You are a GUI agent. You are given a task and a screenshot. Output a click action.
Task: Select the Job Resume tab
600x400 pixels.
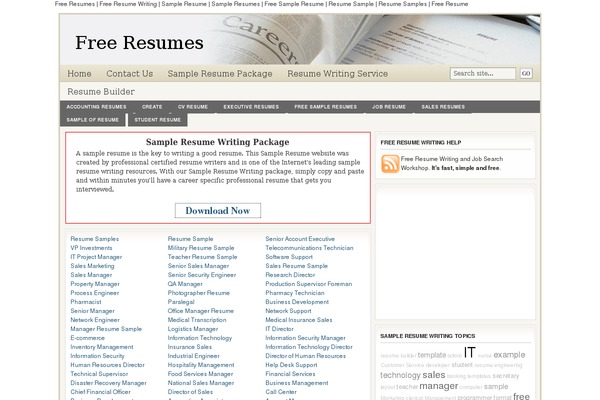pos(389,107)
